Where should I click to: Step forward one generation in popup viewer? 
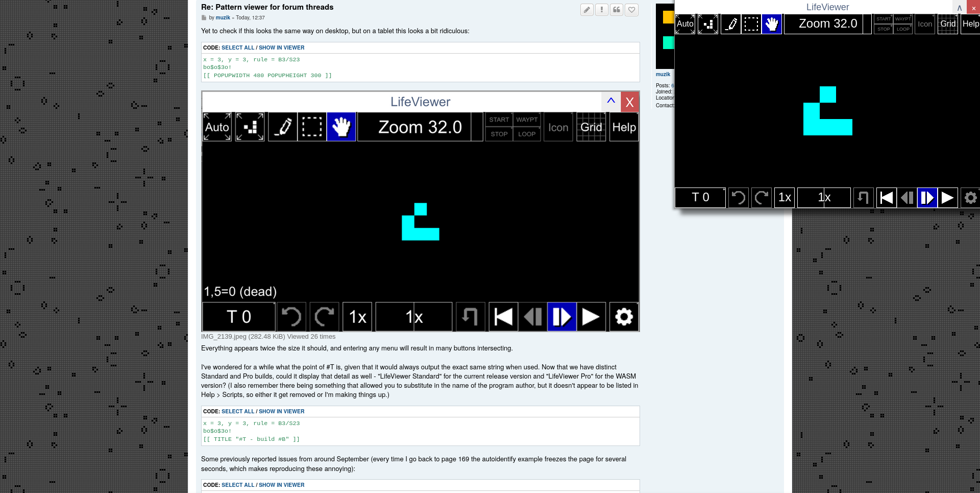(x=927, y=198)
